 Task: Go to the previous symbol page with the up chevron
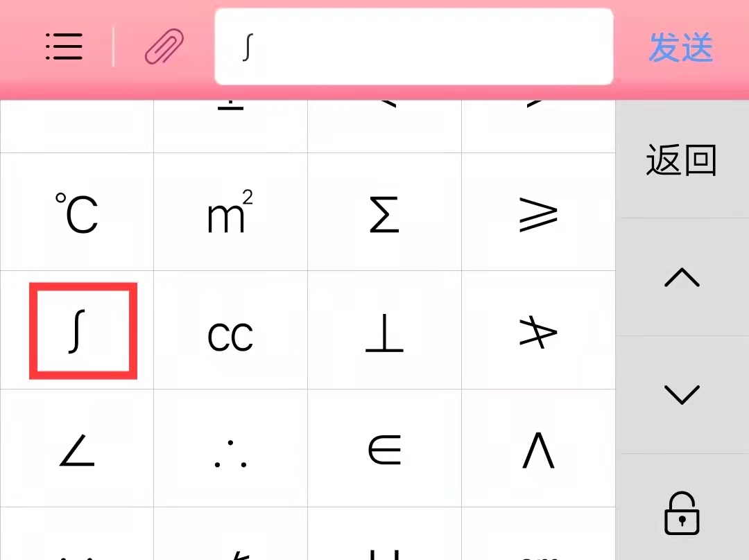[x=682, y=277]
